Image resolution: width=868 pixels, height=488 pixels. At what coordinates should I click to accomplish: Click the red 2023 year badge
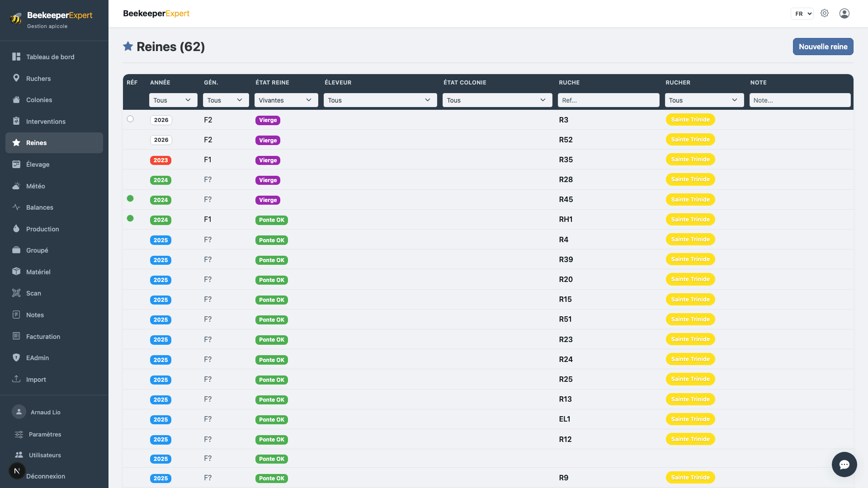(160, 160)
